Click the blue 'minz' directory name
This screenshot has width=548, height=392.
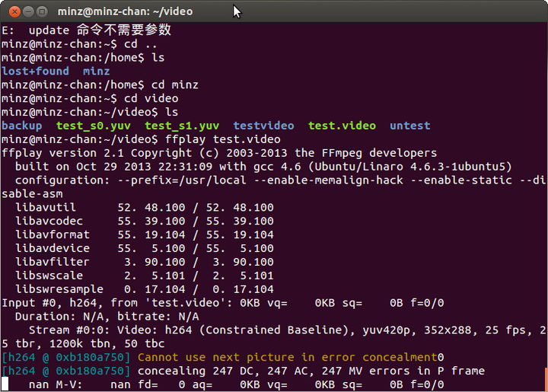(97, 72)
